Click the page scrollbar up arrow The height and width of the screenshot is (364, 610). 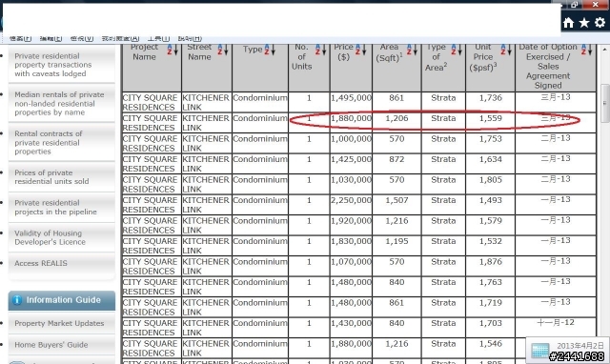point(605,50)
